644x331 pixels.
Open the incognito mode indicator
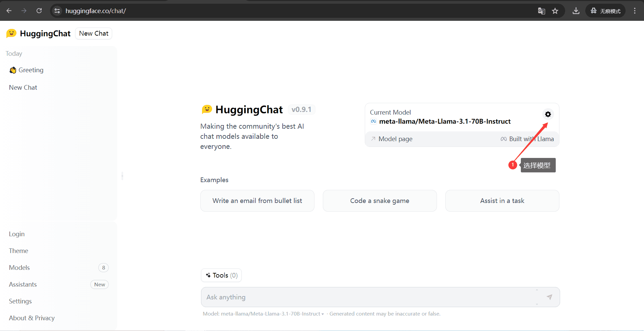point(605,11)
